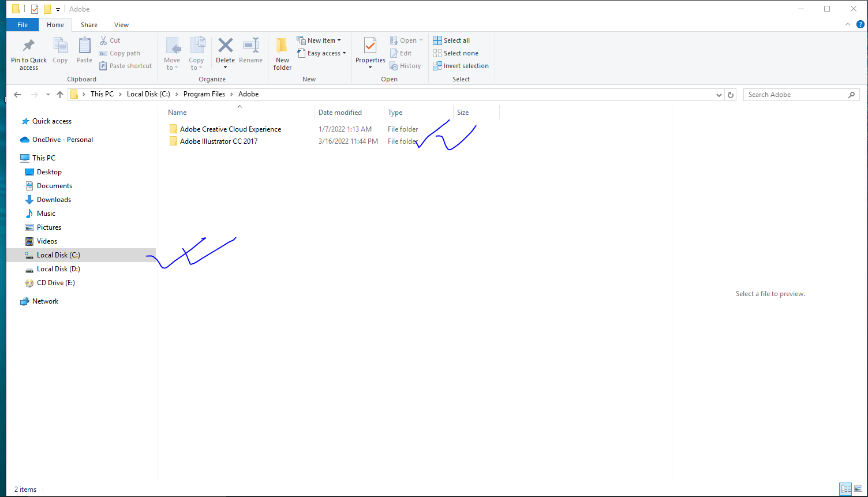868x497 pixels.
Task: Click This PC in address breadcrumb
Action: coord(102,94)
